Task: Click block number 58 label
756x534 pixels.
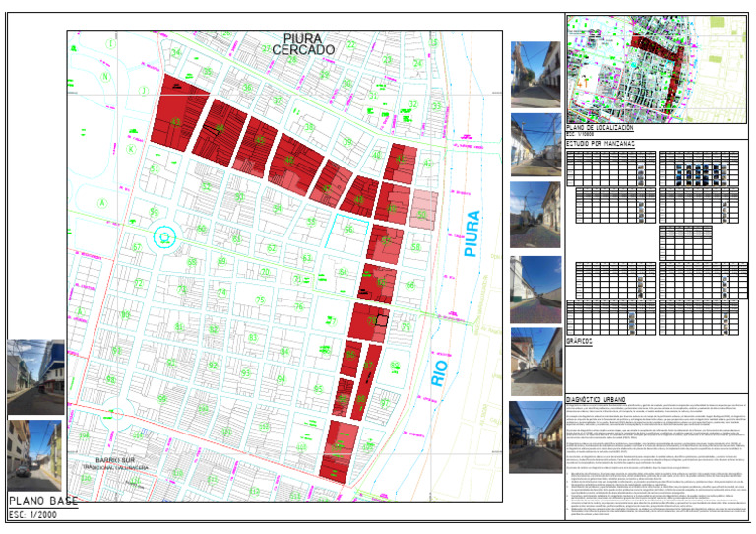Action: pos(416,247)
